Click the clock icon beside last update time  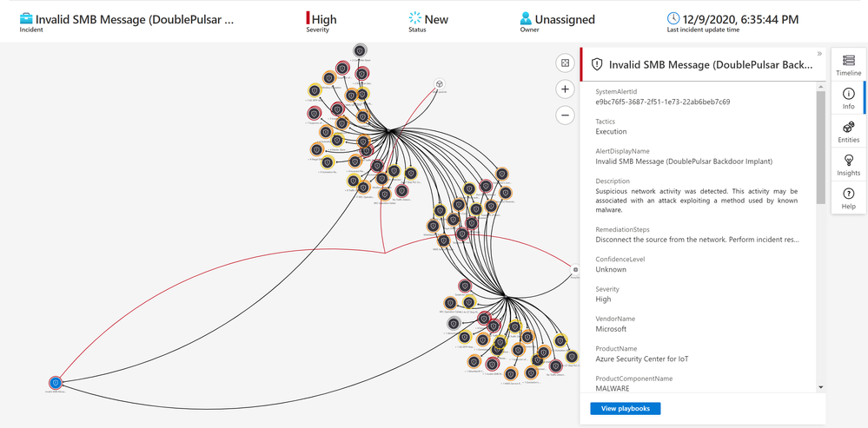pyautogui.click(x=673, y=18)
